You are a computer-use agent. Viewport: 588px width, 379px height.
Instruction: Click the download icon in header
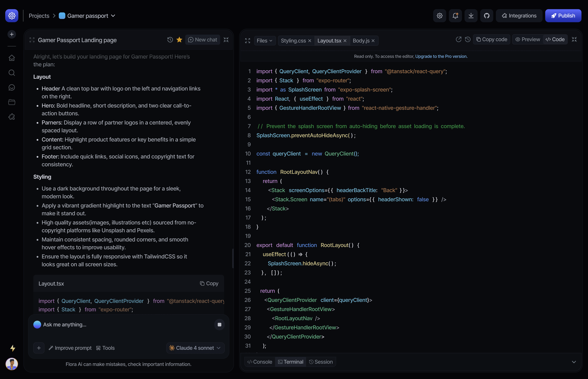coord(471,16)
